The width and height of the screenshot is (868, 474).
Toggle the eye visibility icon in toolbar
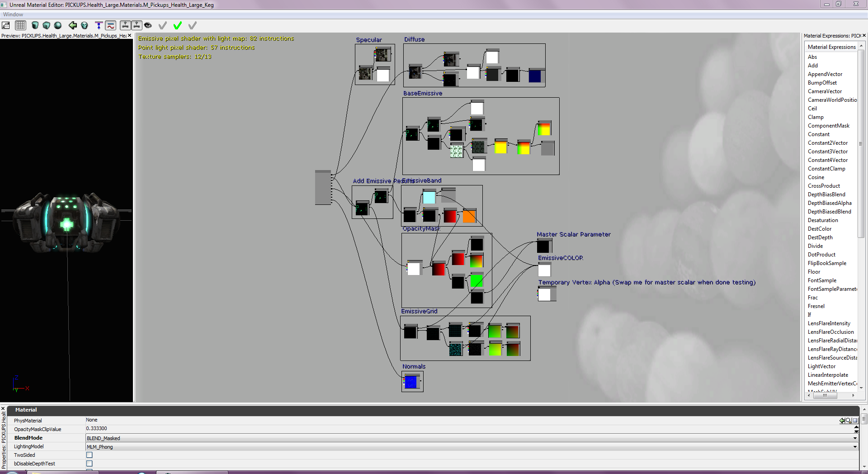point(148,25)
